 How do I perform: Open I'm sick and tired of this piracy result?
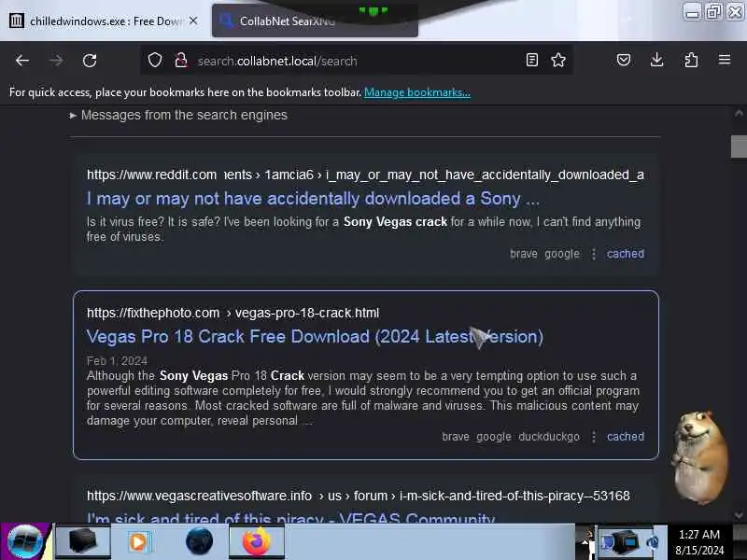[291, 518]
